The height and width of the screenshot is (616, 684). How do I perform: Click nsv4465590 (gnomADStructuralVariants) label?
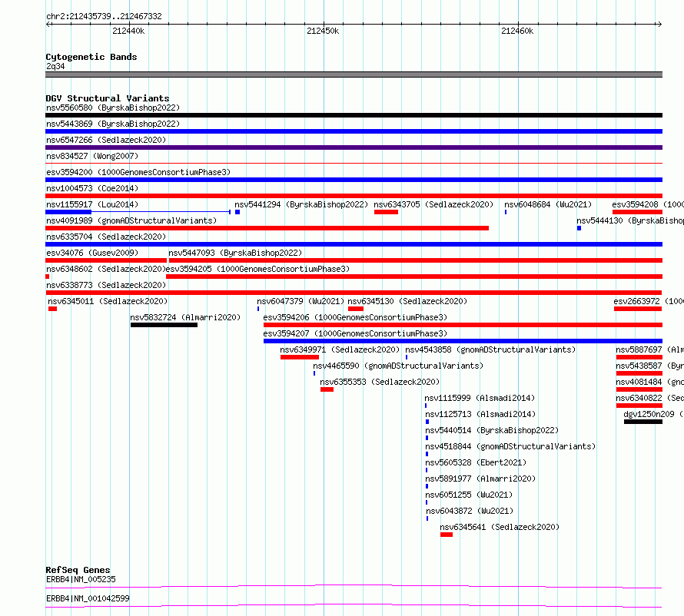pos(398,366)
